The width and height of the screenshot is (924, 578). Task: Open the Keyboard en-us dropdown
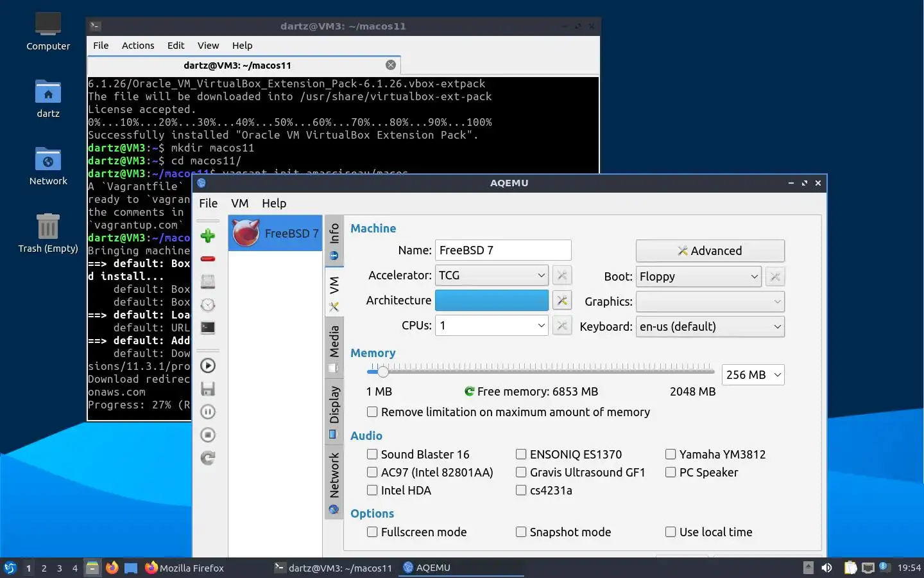pyautogui.click(x=710, y=326)
